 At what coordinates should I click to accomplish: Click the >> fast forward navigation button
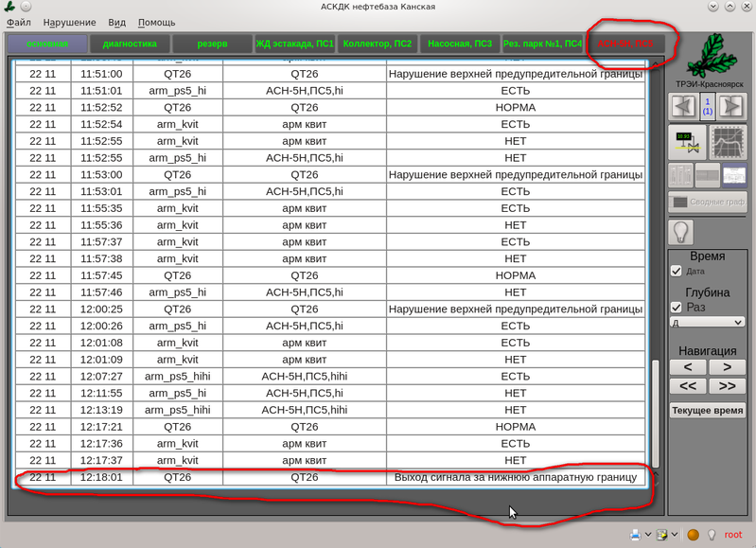728,385
